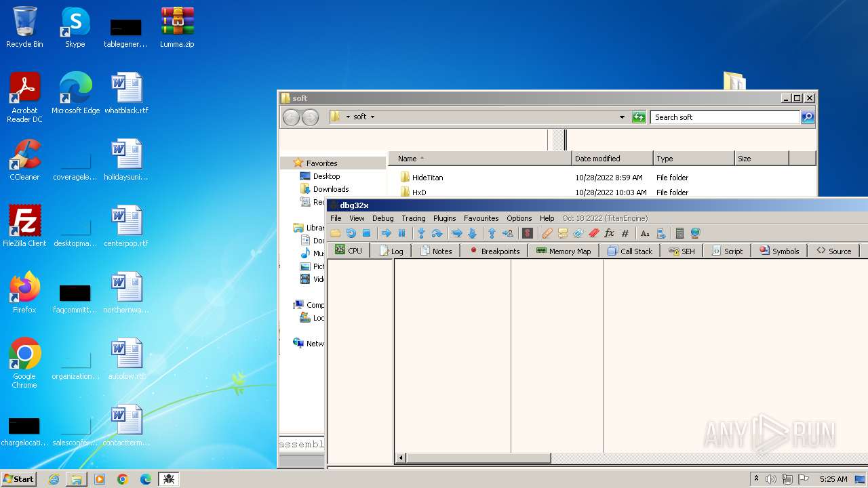Screen dimensions: 868x488
Task: Expand the root arrow before 'soft' in address bar
Action: point(348,117)
